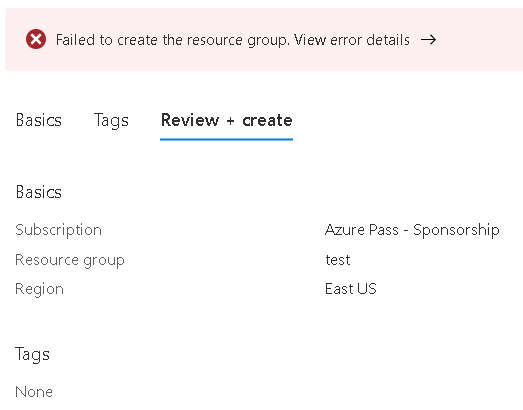Click the blue underline under Review + create
Screen dimensions: 523x410
pyautogui.click(x=226, y=139)
